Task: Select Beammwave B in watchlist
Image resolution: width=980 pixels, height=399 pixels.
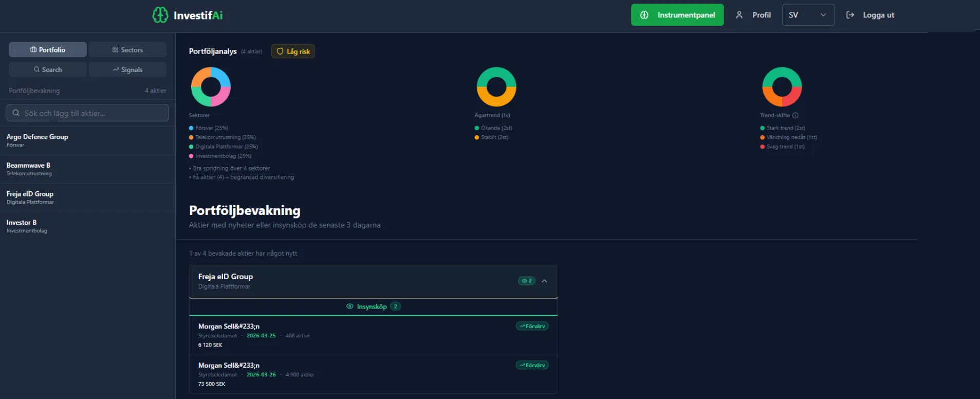Action: 87,169
